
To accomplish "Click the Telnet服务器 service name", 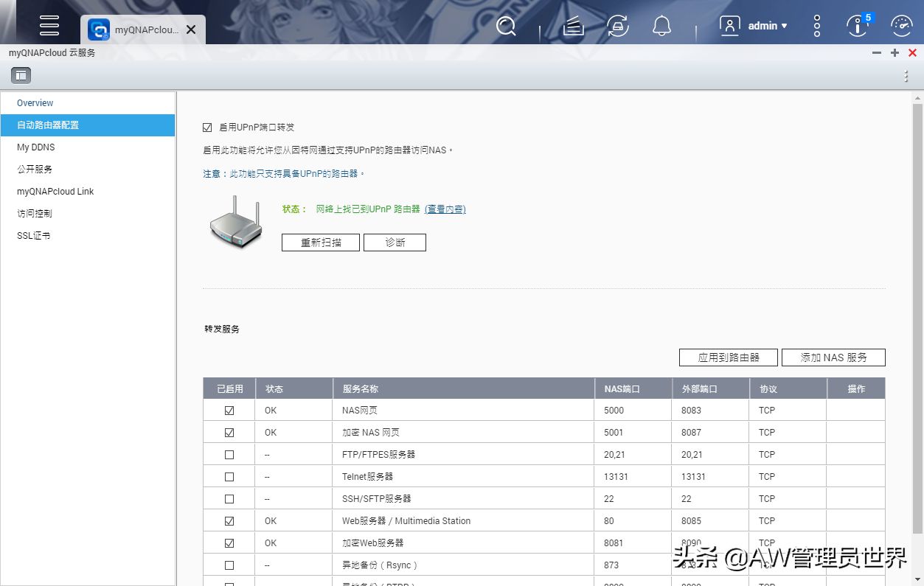I will point(367,477).
